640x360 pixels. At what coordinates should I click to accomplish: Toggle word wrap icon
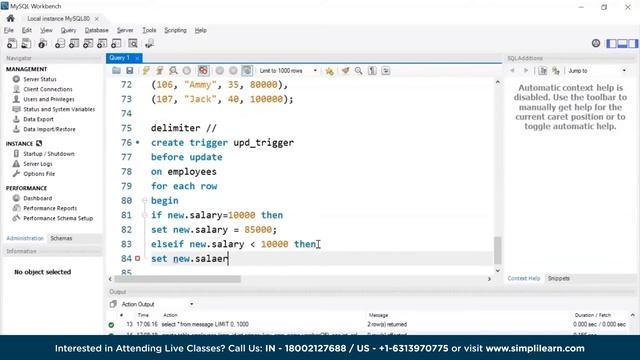point(386,71)
